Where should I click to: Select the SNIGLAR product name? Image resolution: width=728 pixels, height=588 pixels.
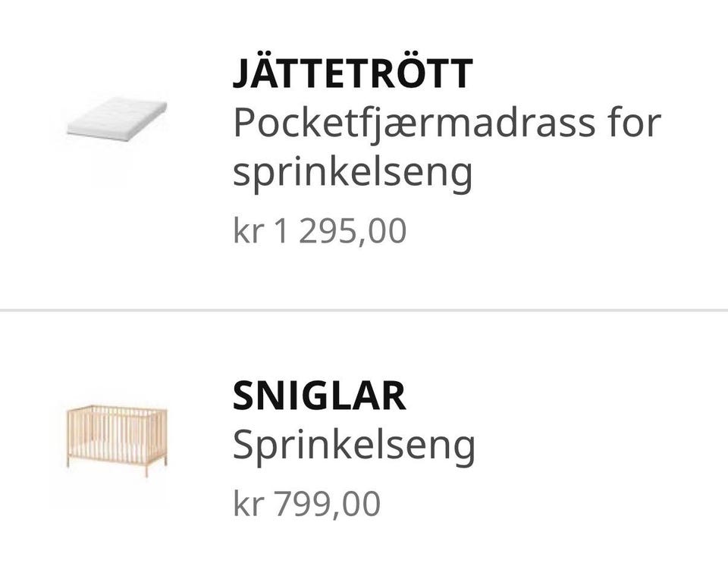[318, 396]
